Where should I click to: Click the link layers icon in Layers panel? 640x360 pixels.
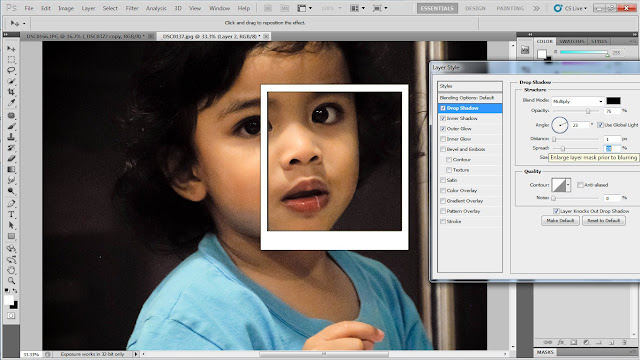point(548,342)
